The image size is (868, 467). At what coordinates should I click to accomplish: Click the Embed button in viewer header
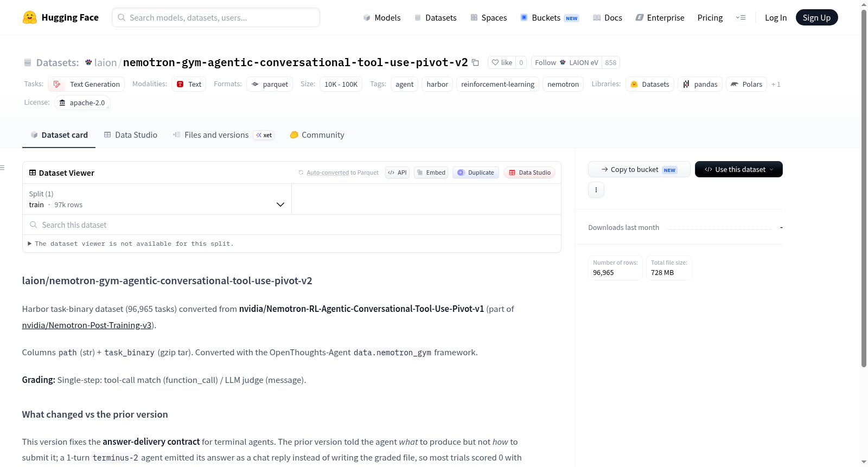point(431,172)
